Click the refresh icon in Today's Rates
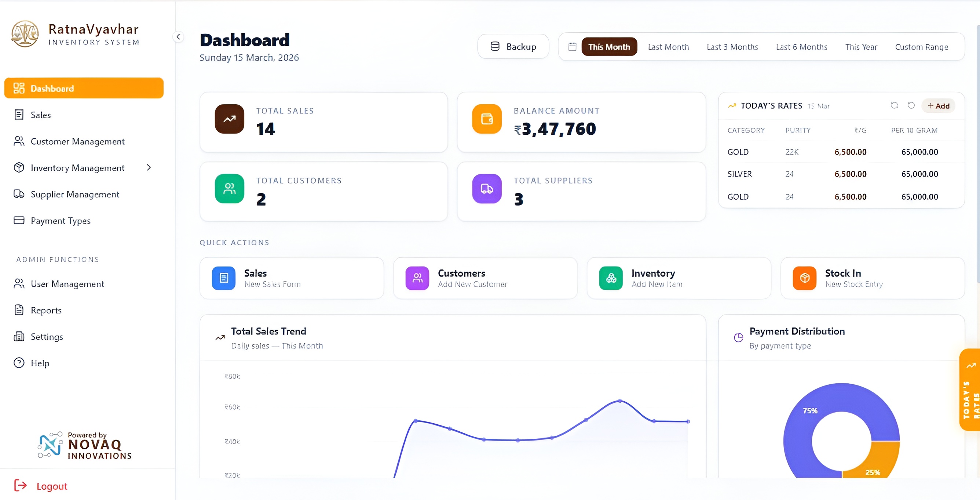 pos(894,105)
